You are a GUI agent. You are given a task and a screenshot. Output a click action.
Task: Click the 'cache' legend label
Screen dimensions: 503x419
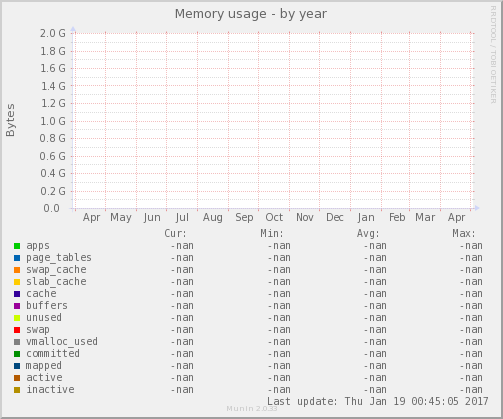(41, 294)
